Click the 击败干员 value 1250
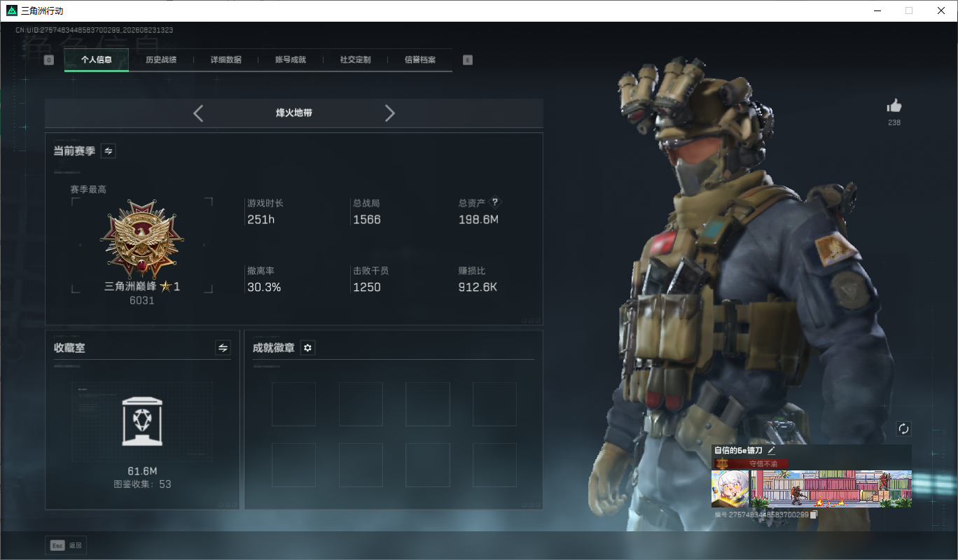The image size is (958, 560). (x=367, y=287)
